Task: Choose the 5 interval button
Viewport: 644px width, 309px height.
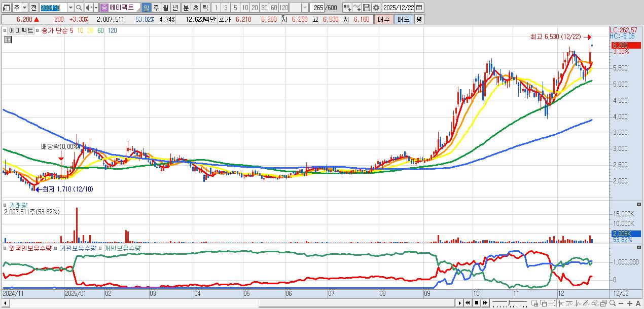Action: click(235, 8)
